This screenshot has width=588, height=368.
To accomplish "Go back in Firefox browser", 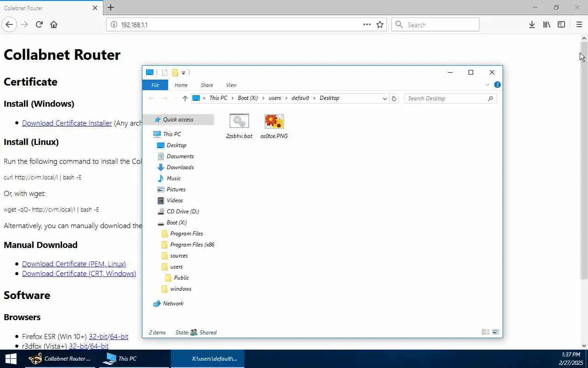I will [9, 24].
